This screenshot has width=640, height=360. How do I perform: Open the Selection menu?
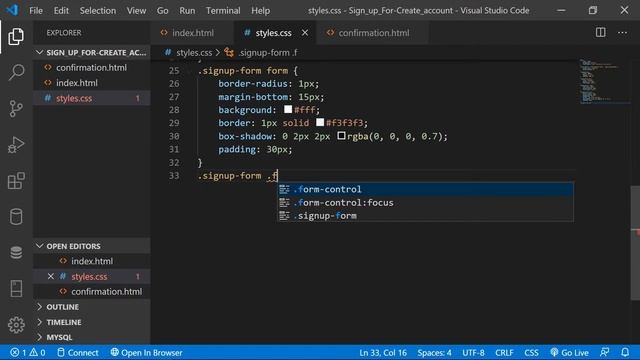[x=98, y=11]
